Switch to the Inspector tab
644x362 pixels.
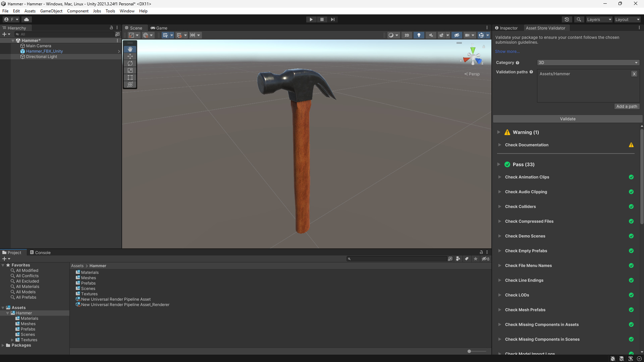pos(506,28)
